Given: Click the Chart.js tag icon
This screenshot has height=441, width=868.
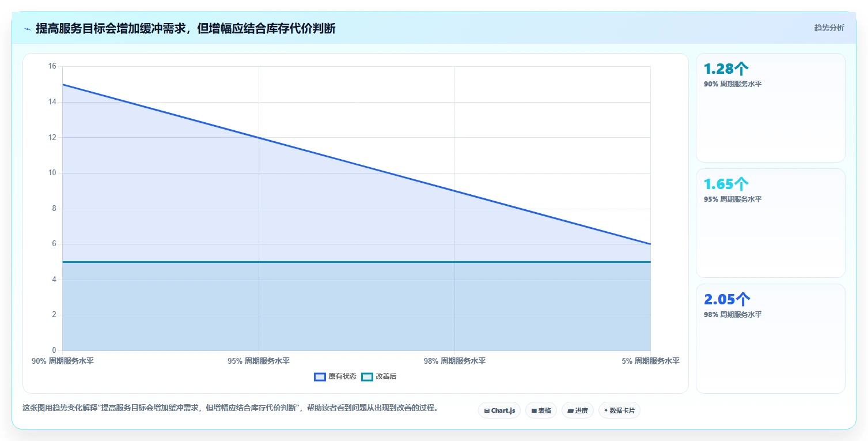Looking at the screenshot, I should 487,411.
